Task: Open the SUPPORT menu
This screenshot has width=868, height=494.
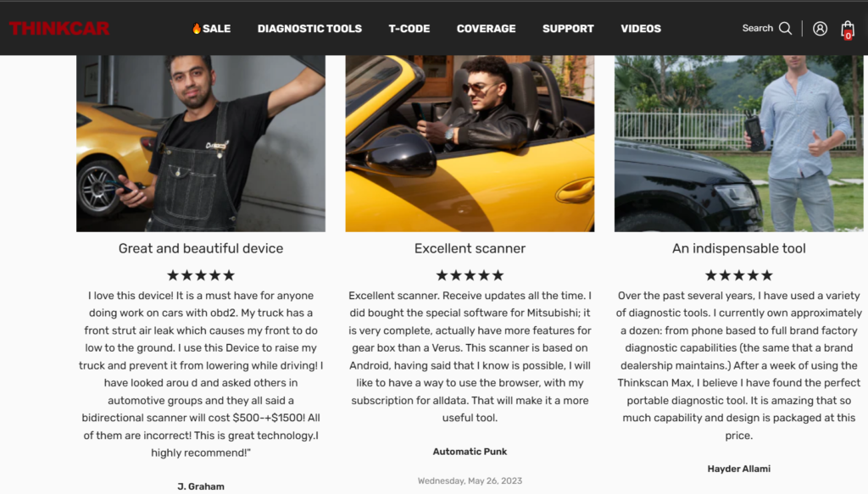Action: click(x=568, y=28)
